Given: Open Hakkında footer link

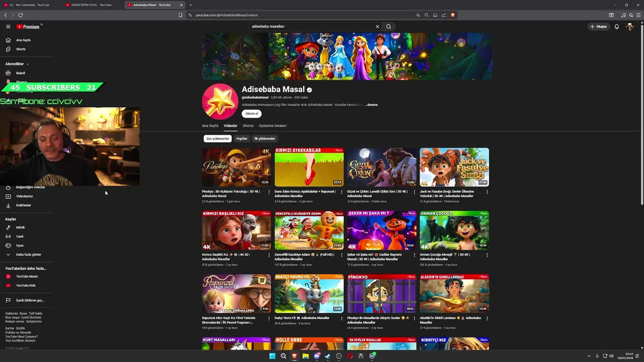Looking at the screenshot, I should pyautogui.click(x=11, y=314).
